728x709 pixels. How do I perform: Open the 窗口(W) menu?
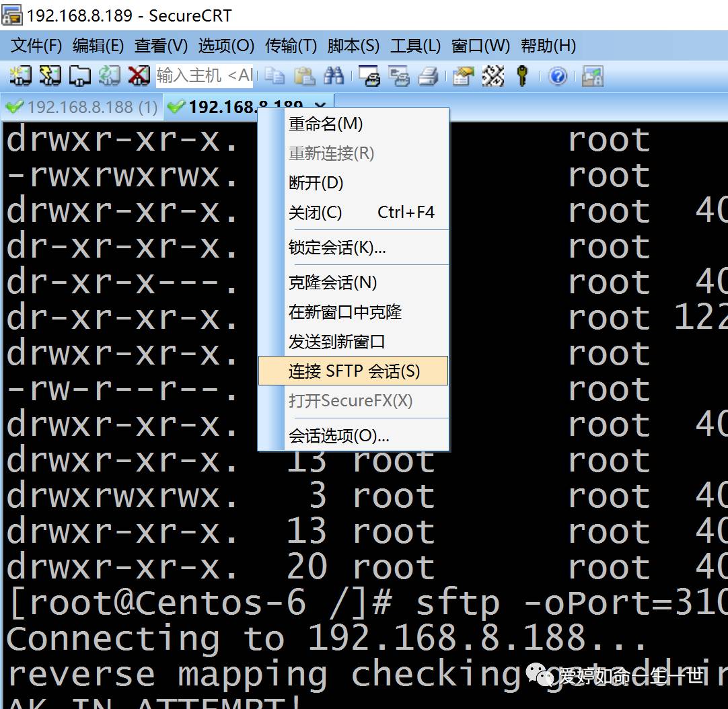click(480, 46)
